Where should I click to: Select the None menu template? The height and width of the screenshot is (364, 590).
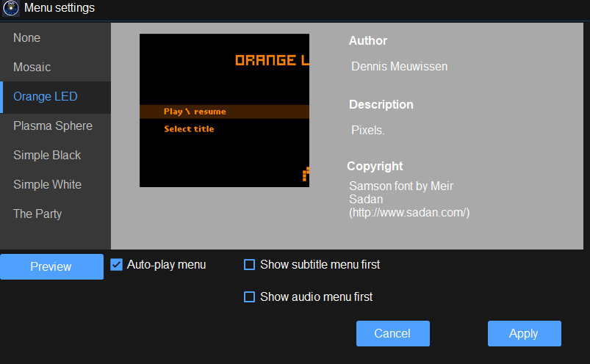pos(27,38)
